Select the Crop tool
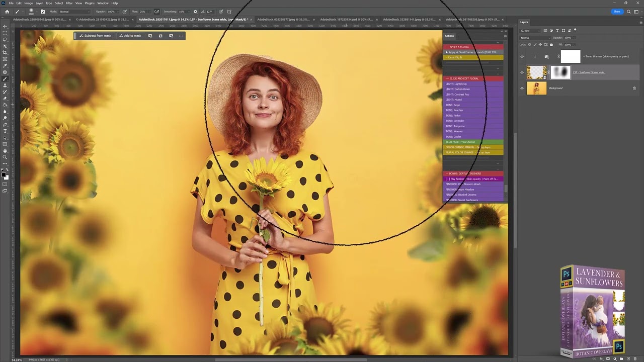The image size is (644, 362). pyautogui.click(x=5, y=52)
